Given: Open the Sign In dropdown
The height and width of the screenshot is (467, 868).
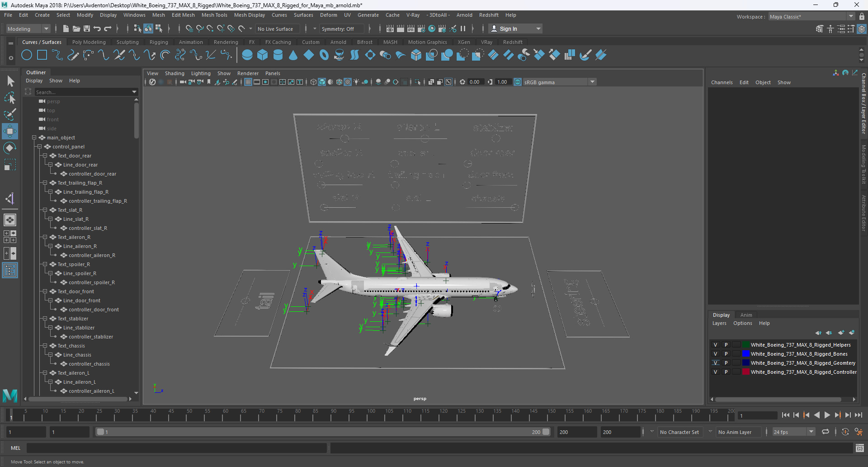Looking at the screenshot, I should pyautogui.click(x=515, y=29).
